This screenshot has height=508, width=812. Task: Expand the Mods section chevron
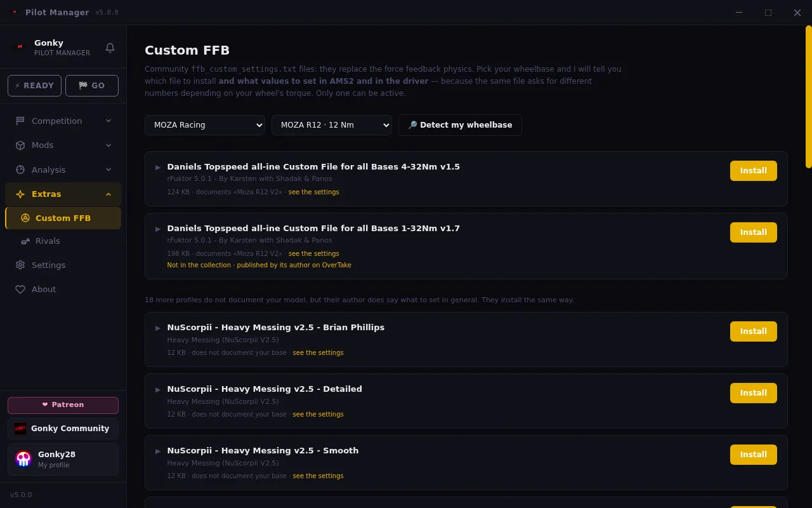coord(108,145)
